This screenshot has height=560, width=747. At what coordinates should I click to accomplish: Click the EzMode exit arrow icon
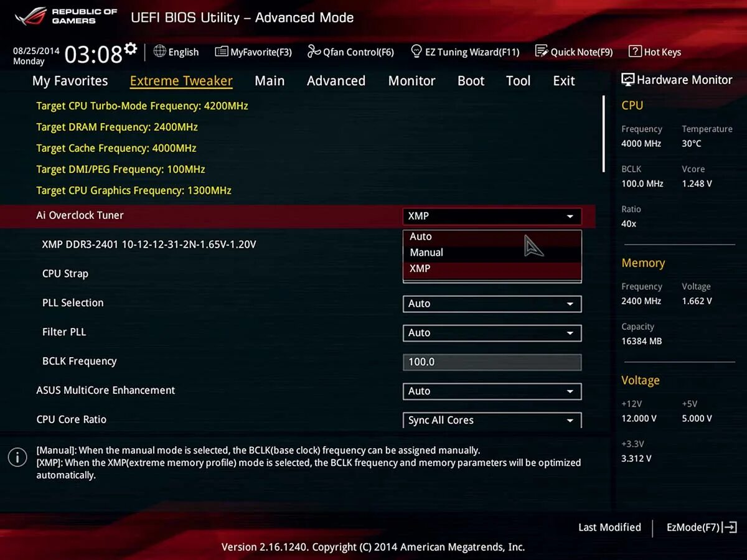[x=731, y=527]
